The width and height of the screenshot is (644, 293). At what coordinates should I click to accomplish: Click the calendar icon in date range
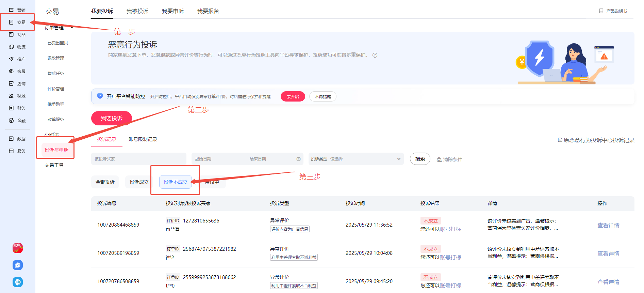tap(298, 159)
